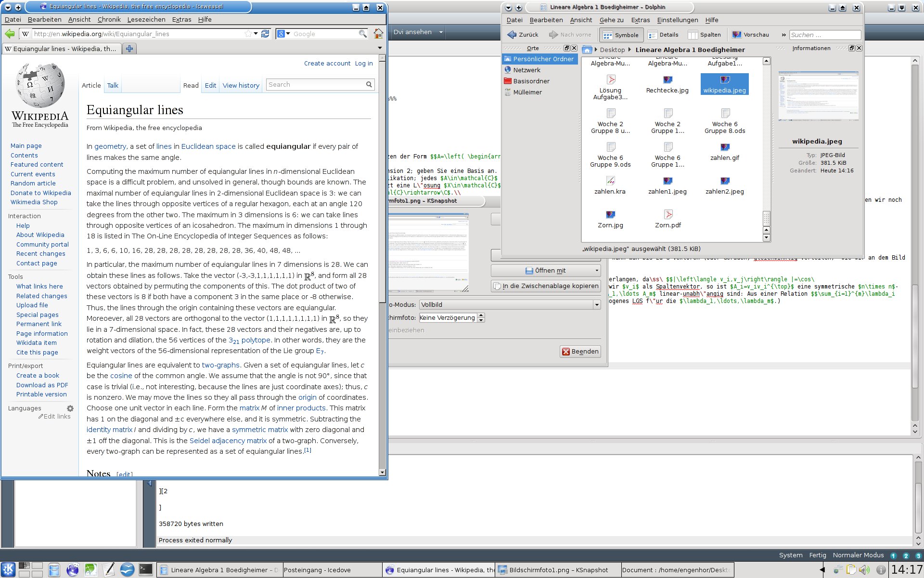Click the Google search magnifier icon
Viewport: 924px width, 578px height.
[363, 34]
